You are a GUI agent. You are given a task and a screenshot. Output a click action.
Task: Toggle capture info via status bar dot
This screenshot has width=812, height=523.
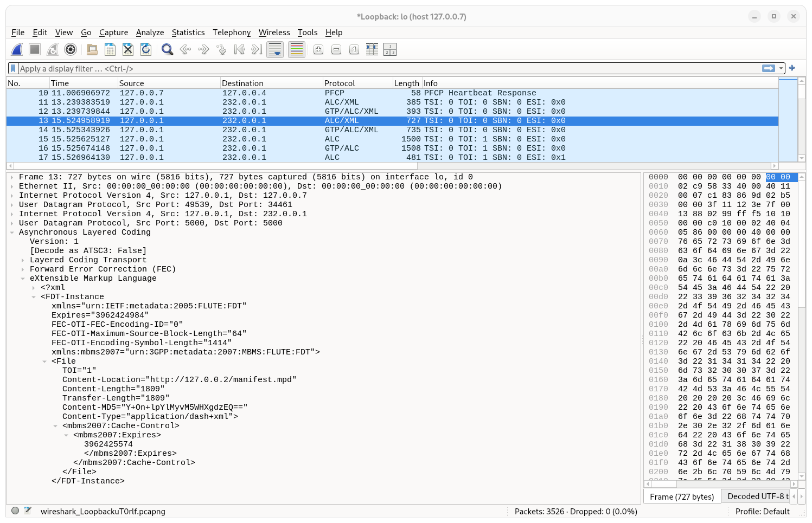tap(15, 510)
